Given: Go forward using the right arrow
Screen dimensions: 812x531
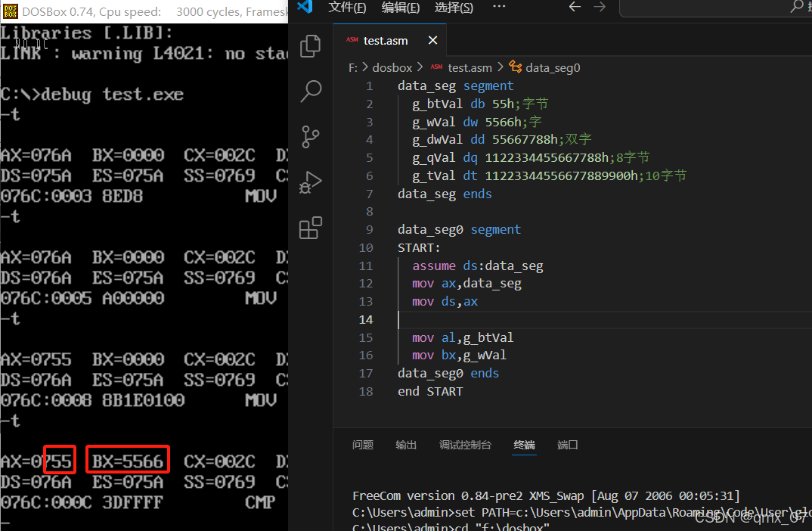Looking at the screenshot, I should (600, 7).
